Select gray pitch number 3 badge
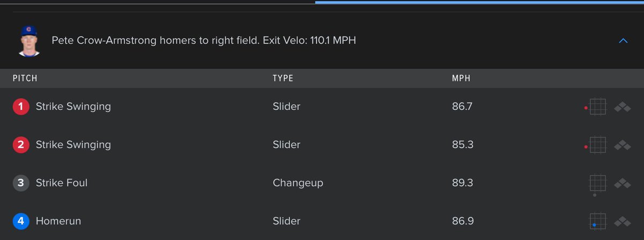This screenshot has height=240, width=644. pos(21,183)
